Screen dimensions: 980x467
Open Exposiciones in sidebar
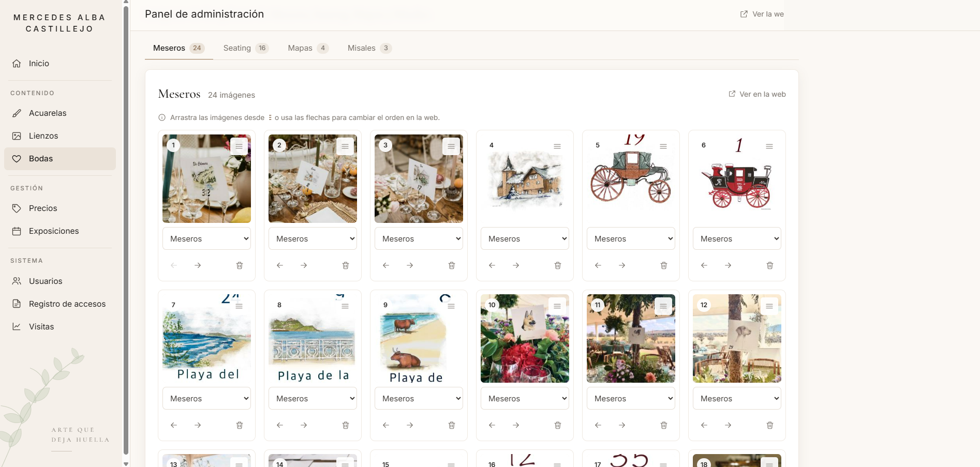coord(60,231)
